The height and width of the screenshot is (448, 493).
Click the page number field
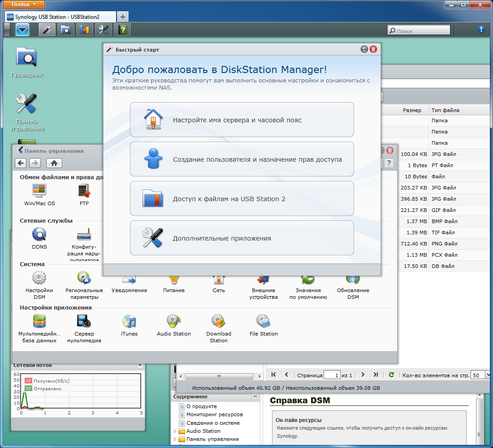pos(332,375)
